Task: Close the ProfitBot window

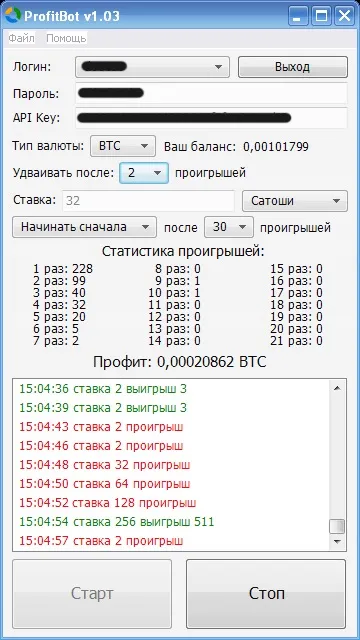Action: pos(344,16)
